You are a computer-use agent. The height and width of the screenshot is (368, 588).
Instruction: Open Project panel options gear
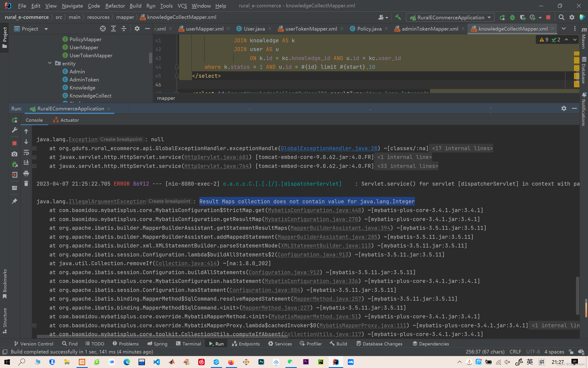[x=137, y=29]
